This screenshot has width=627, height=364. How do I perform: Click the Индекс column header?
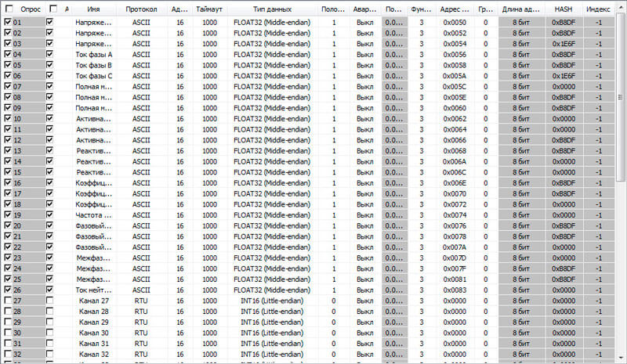click(x=598, y=8)
